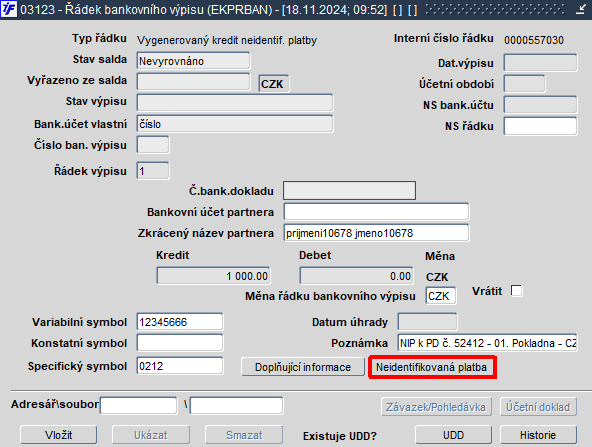Image resolution: width=592 pixels, height=447 pixels.
Task: Focus the Účetní období field
Action: [x=524, y=84]
